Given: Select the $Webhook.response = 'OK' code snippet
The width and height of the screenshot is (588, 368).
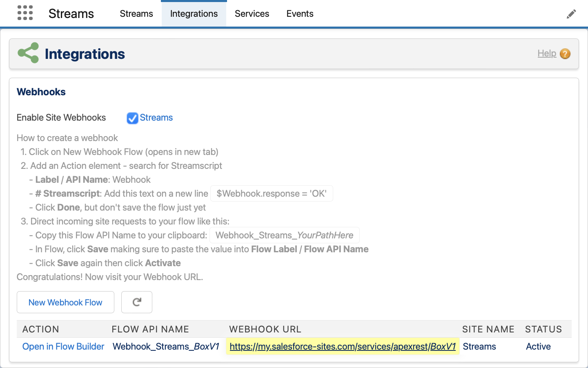Looking at the screenshot, I should pyautogui.click(x=272, y=193).
